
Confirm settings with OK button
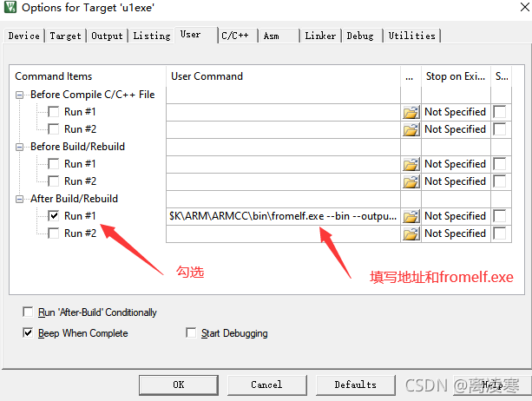179,385
